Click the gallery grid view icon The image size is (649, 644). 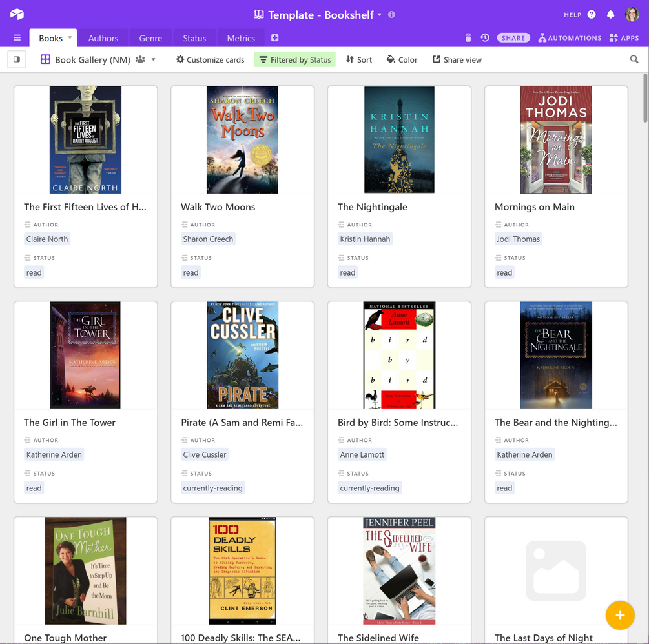click(x=45, y=59)
